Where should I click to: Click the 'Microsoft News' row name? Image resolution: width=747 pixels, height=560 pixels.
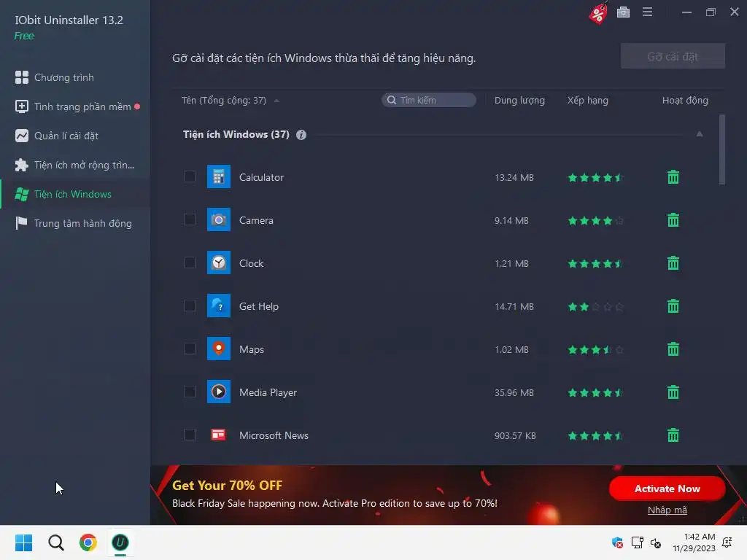pyautogui.click(x=274, y=435)
